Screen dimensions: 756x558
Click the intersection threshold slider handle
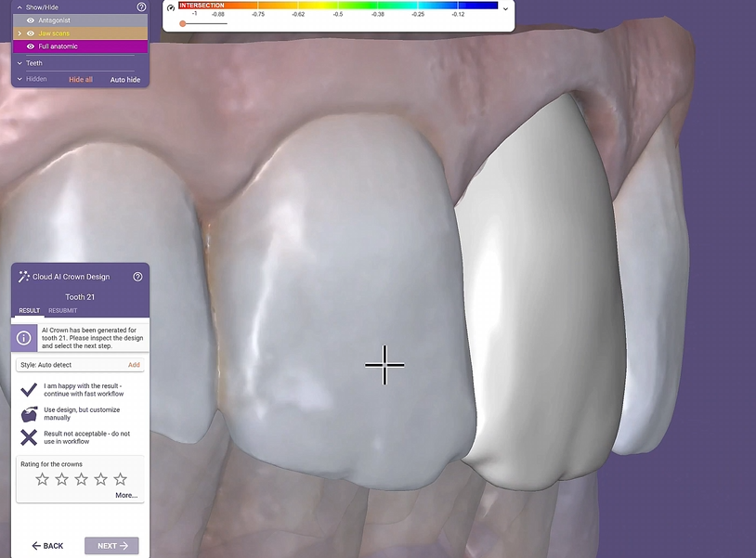pos(183,23)
